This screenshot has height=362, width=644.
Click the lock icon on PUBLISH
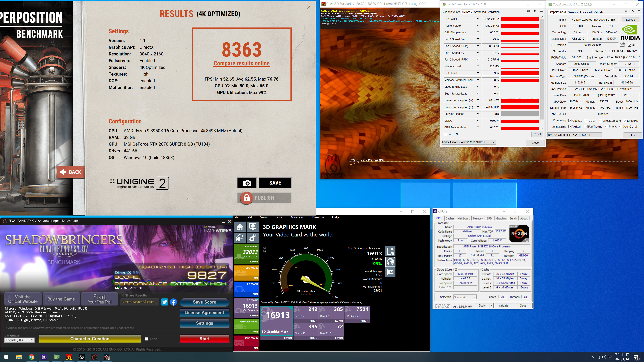pos(247,198)
